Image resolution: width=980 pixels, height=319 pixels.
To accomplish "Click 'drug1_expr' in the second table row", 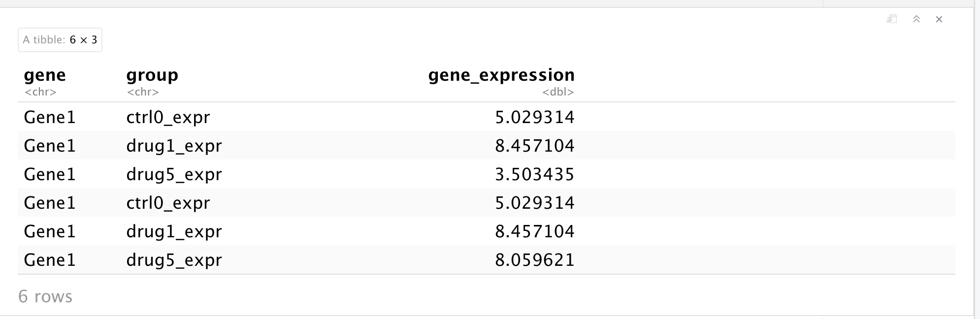I will pyautogui.click(x=174, y=146).
